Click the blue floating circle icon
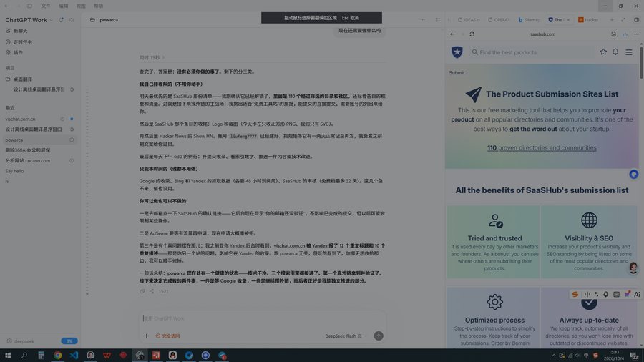This screenshot has height=362, width=644. 634,175
